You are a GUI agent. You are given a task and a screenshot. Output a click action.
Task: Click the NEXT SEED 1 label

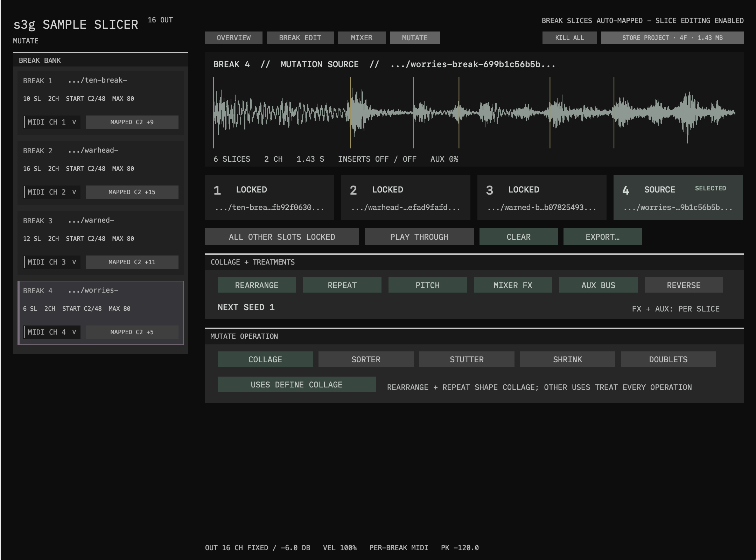(x=246, y=307)
